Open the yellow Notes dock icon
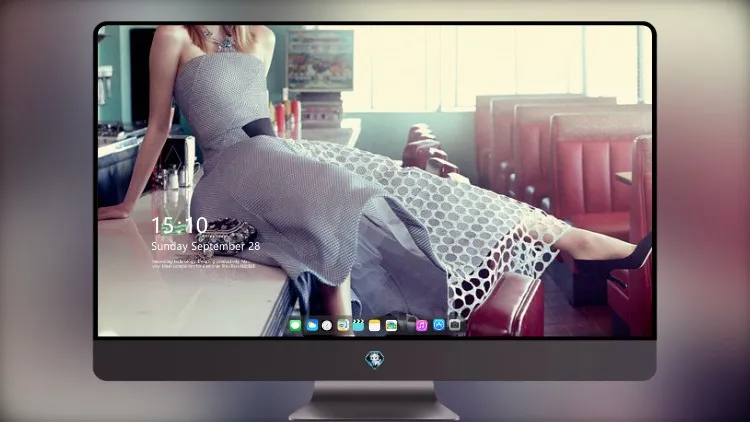 [x=375, y=325]
